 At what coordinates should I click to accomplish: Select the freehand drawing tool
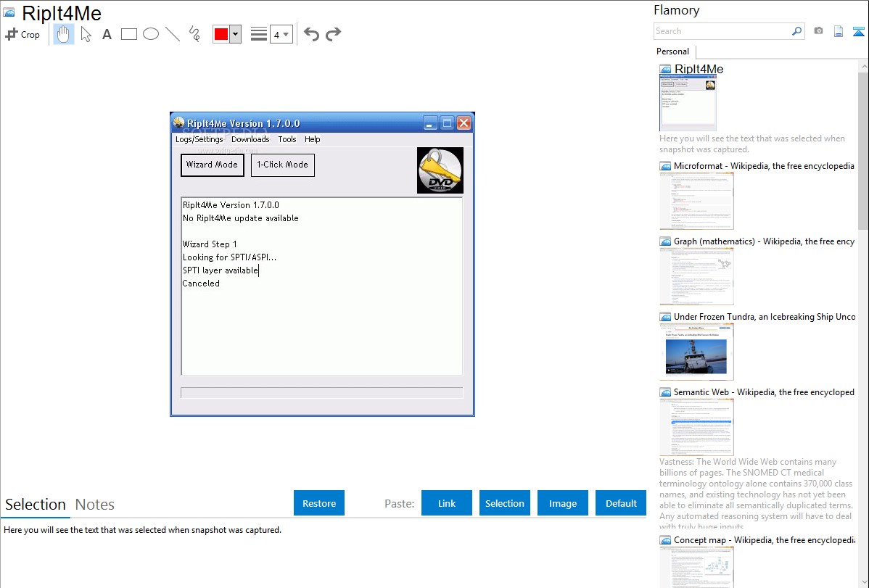pos(194,34)
